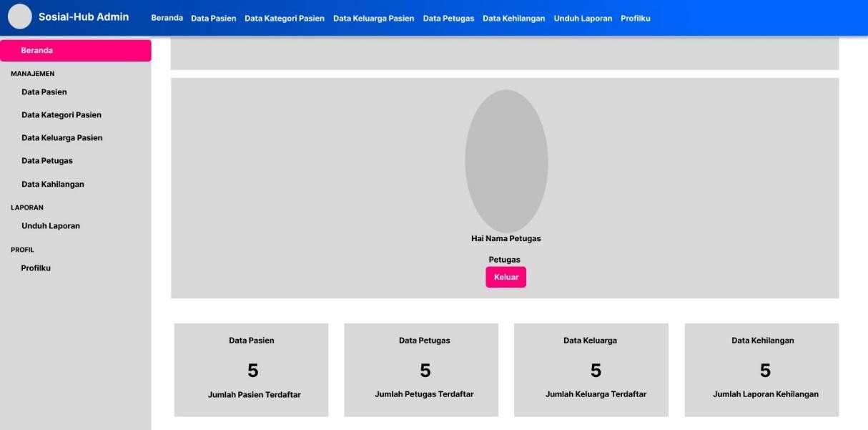Open Beranda in the top navigation bar
Viewport: 868px width, 430px height.
(167, 18)
